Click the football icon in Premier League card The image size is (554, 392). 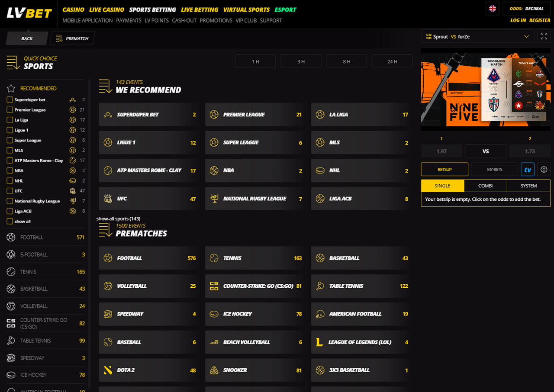214,115
